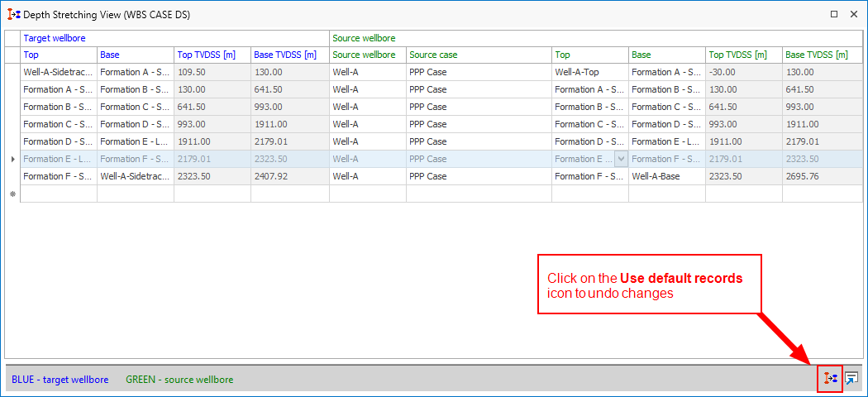This screenshot has width=868, height=397.
Task: Open the Formation E source Top dropdown
Action: 620,159
